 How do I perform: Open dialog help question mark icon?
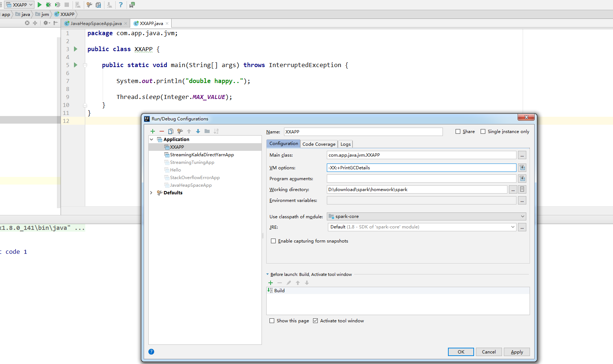pos(151,352)
